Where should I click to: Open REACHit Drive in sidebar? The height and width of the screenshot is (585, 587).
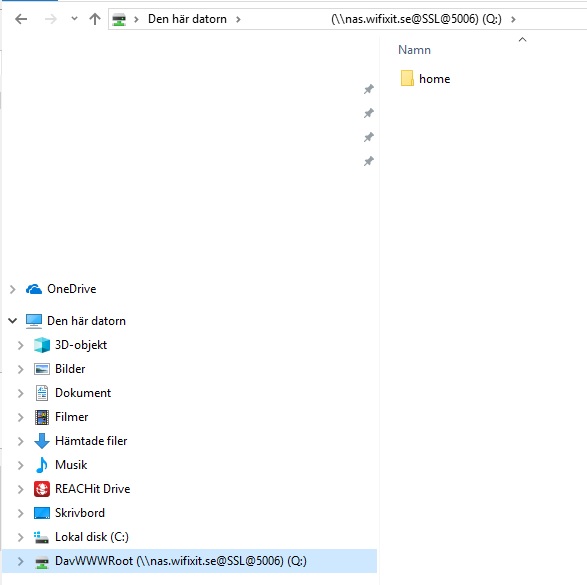click(92, 489)
